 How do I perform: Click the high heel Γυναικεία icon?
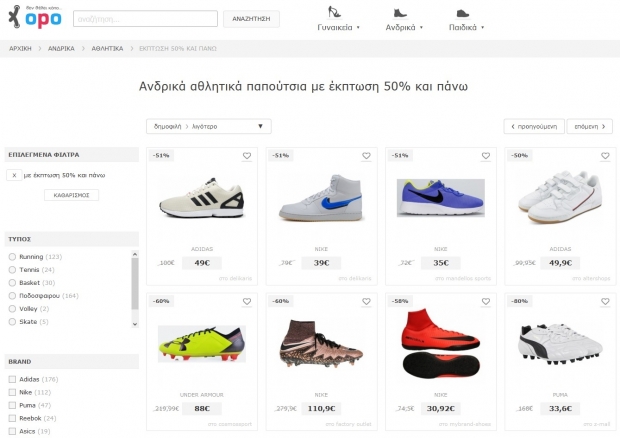point(334,12)
